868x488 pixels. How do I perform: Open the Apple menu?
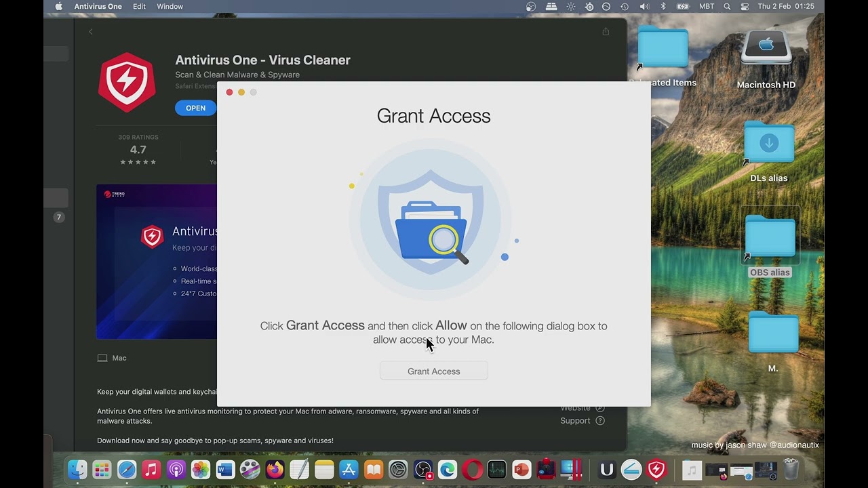[58, 6]
